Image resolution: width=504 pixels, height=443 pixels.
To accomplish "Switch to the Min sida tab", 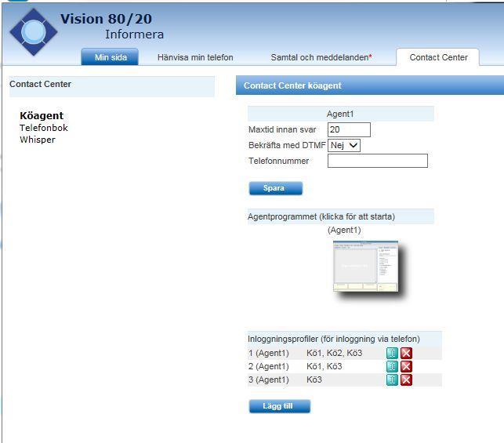I will coord(110,57).
